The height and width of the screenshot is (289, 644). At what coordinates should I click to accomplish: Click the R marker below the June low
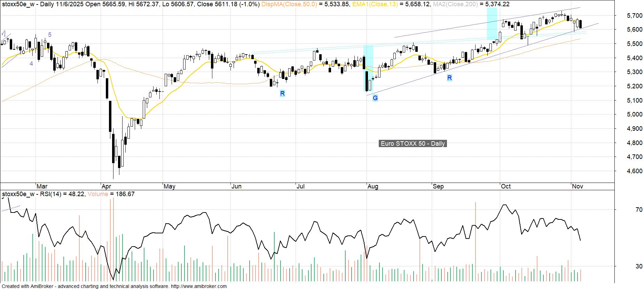pos(282,93)
